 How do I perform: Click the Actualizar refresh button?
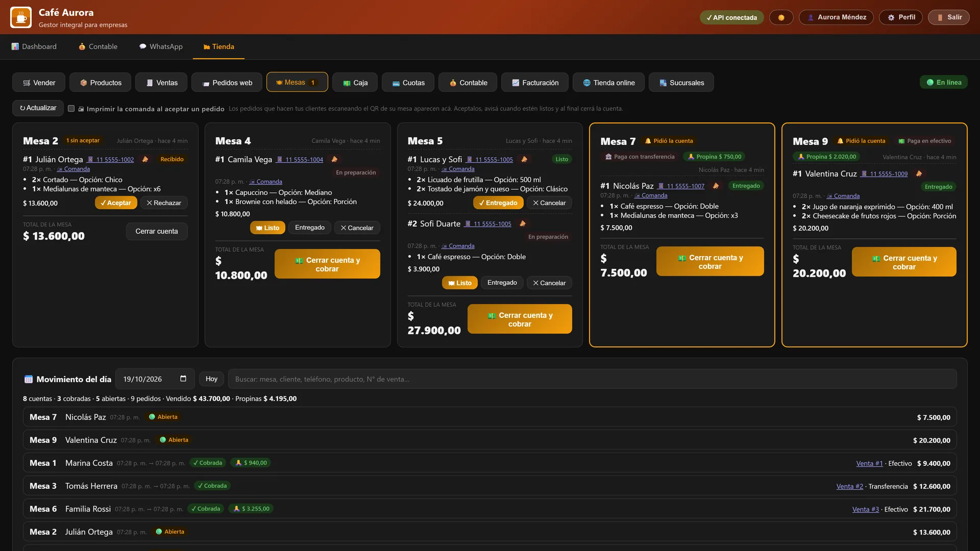pos(38,108)
